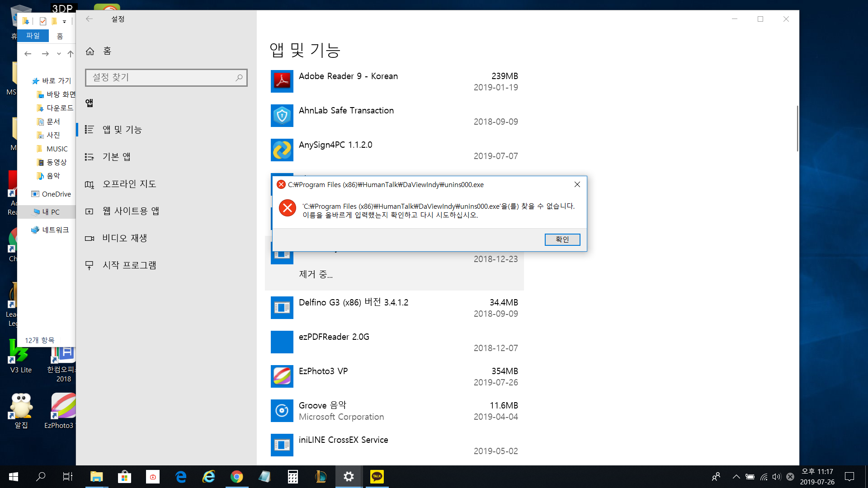Image resolution: width=868 pixels, height=488 pixels.
Task: Select ezPDFReader 2.0G blue icon
Action: pos(282,342)
